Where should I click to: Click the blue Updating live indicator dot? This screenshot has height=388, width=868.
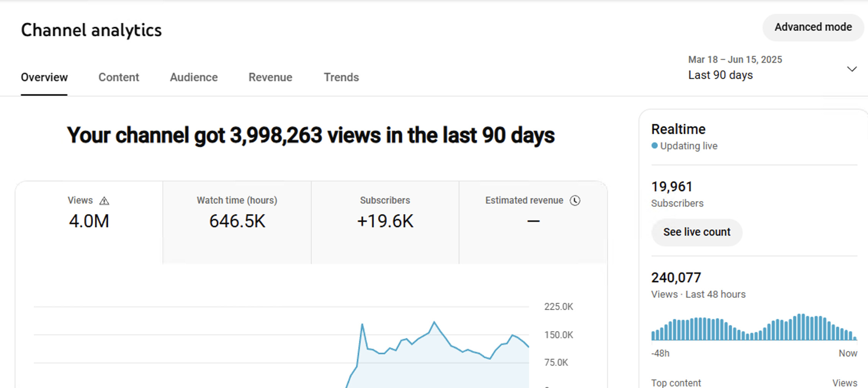point(654,146)
